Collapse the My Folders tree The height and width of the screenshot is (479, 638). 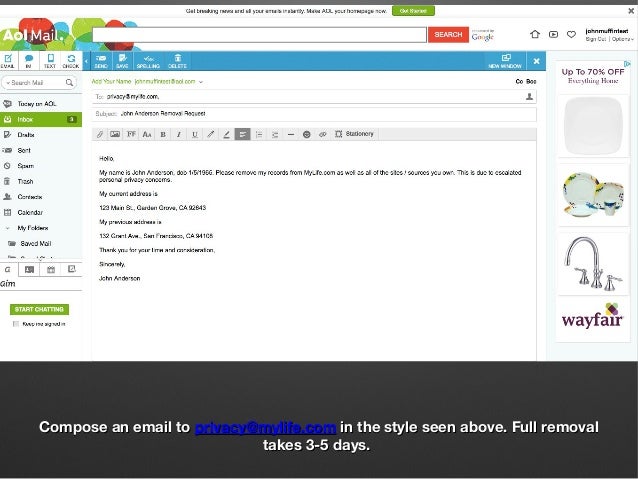pos(7,228)
